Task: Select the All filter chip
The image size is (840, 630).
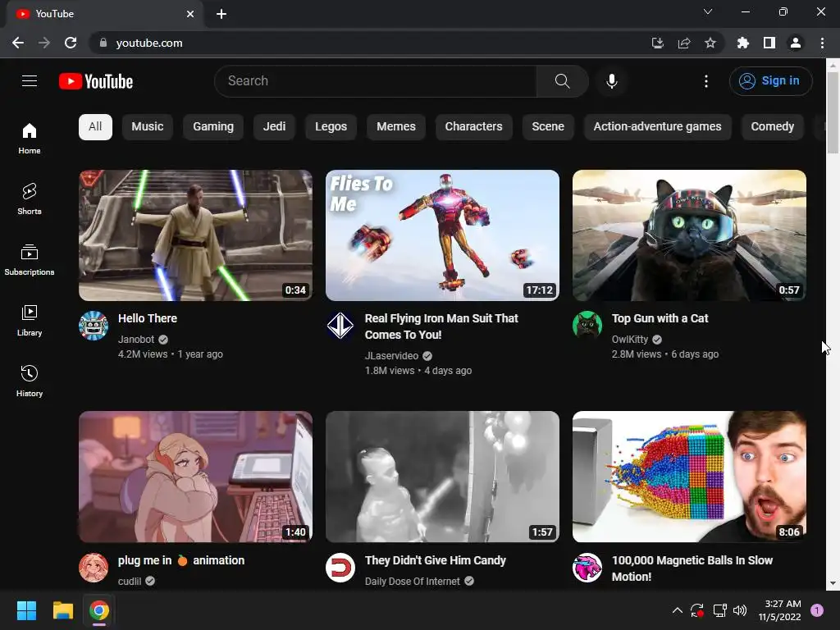Action: (95, 127)
